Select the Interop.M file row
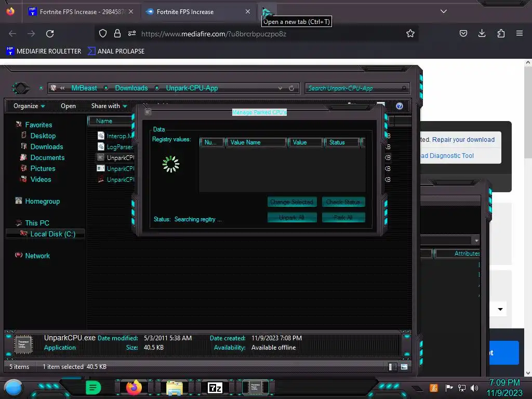532x399 pixels. click(115, 136)
